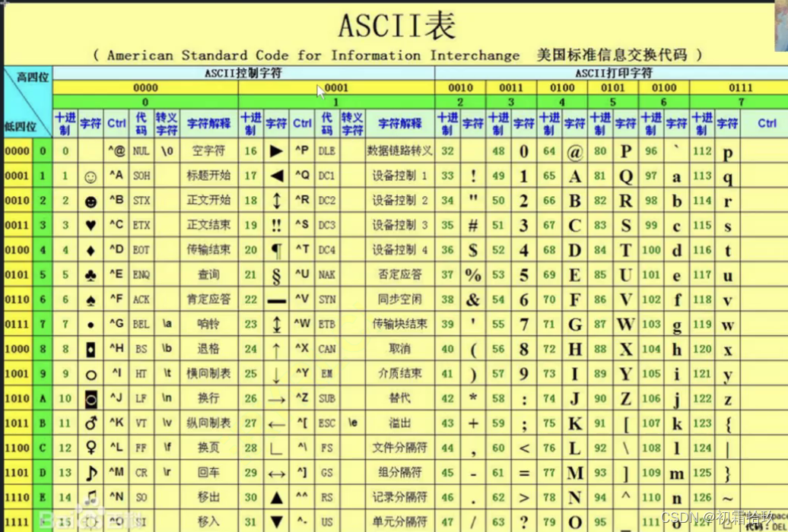Click the decimal value "65" cell
The image size is (788, 532).
[549, 176]
